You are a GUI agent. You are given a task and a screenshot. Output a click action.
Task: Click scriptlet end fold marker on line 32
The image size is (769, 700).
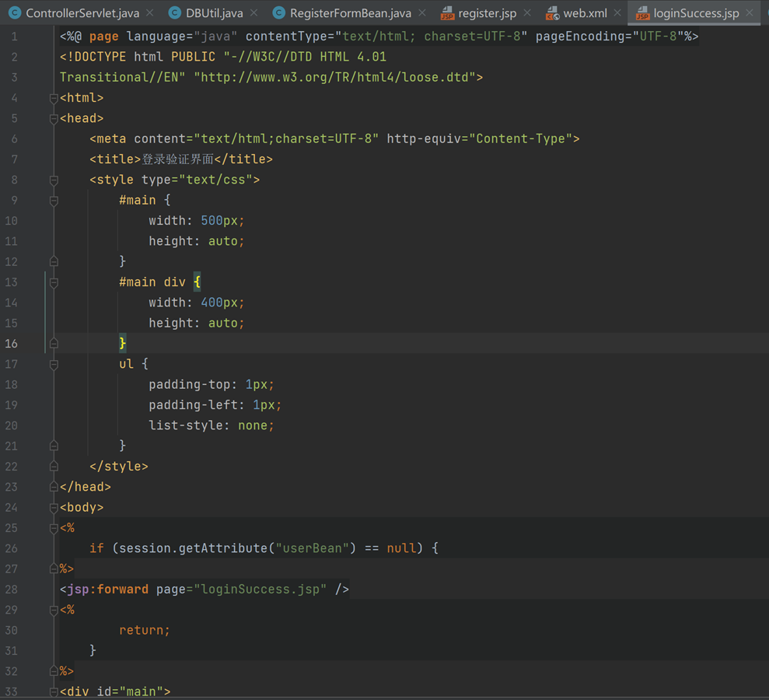pyautogui.click(x=54, y=671)
